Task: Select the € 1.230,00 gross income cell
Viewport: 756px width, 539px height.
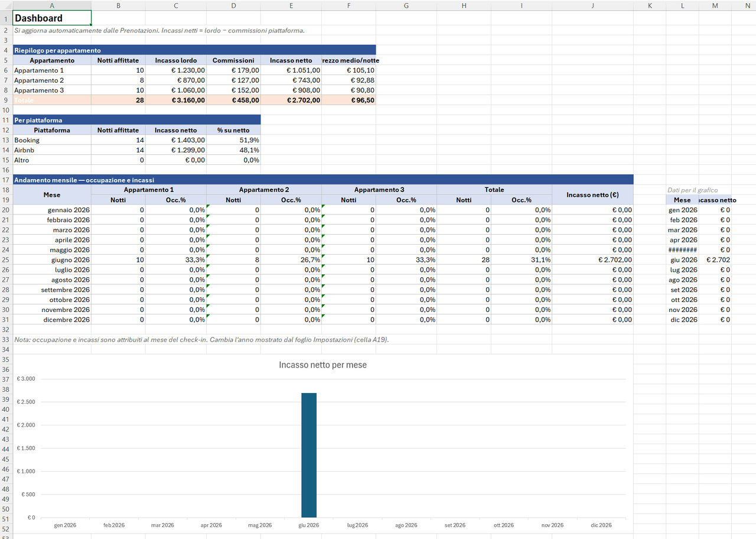Action: [x=177, y=70]
